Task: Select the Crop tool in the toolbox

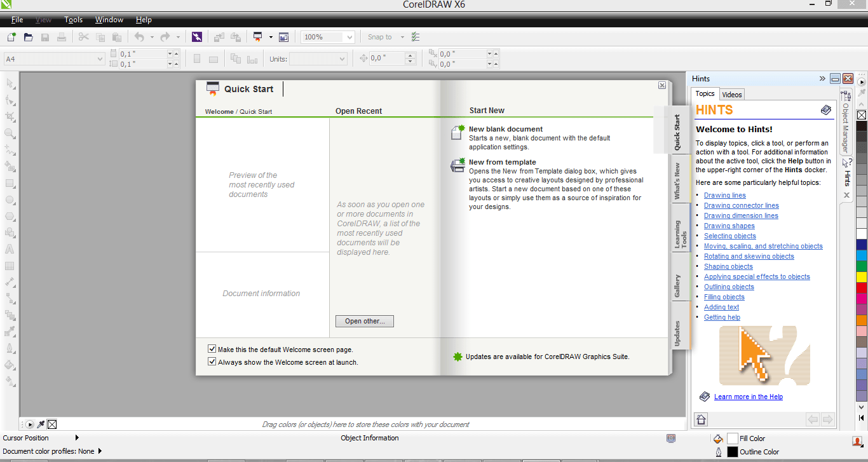Action: [10, 117]
